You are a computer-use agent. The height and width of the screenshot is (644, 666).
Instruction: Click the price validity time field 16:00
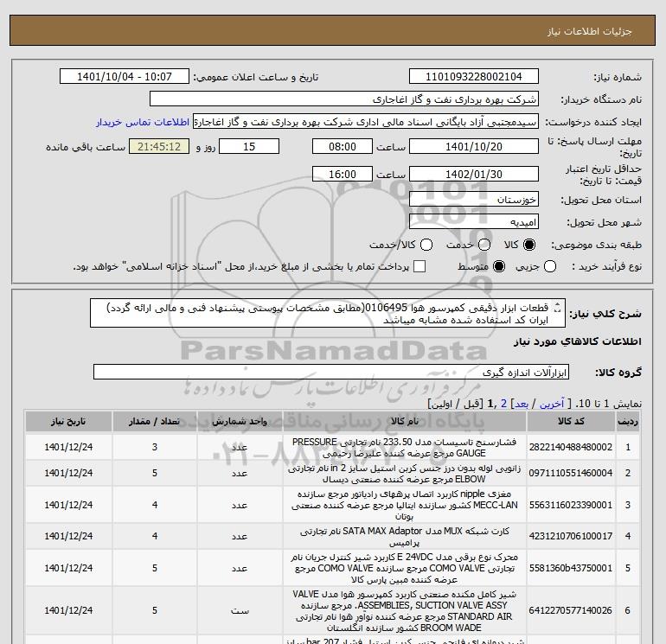(x=343, y=175)
